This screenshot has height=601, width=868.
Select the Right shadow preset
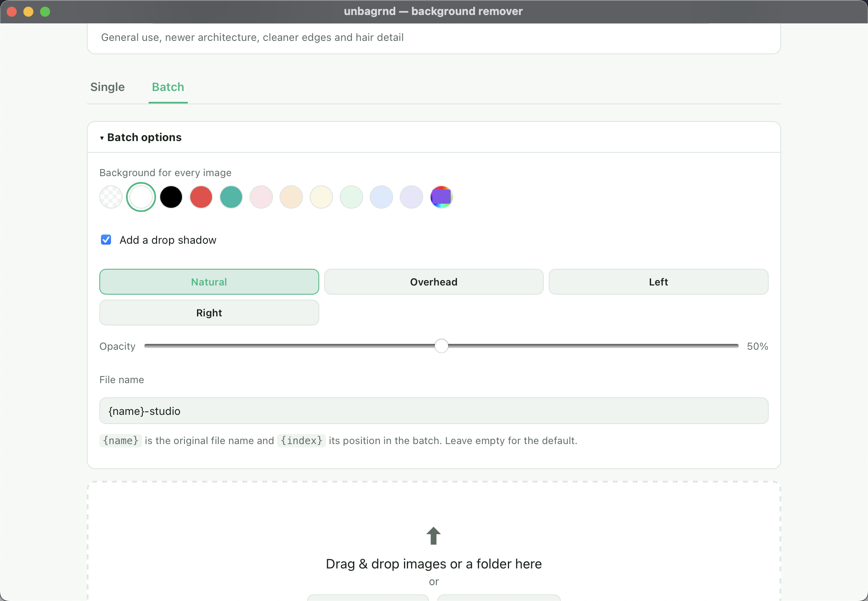coord(209,313)
